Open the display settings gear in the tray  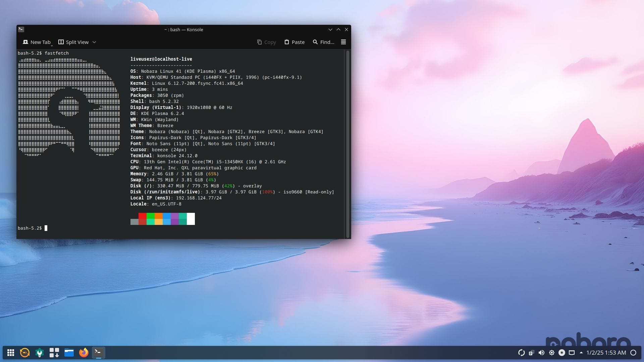point(552,353)
